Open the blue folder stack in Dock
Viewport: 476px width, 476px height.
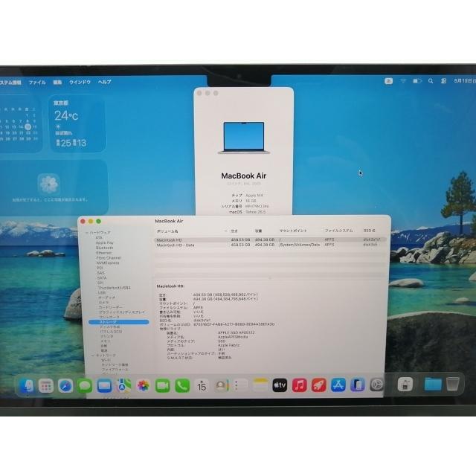(x=433, y=385)
